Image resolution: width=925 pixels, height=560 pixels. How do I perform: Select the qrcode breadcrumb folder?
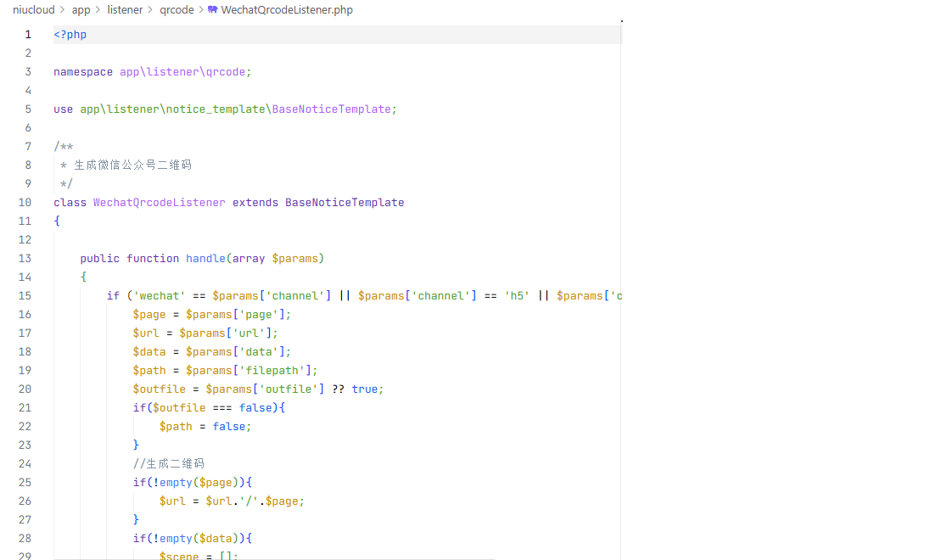[x=177, y=10]
